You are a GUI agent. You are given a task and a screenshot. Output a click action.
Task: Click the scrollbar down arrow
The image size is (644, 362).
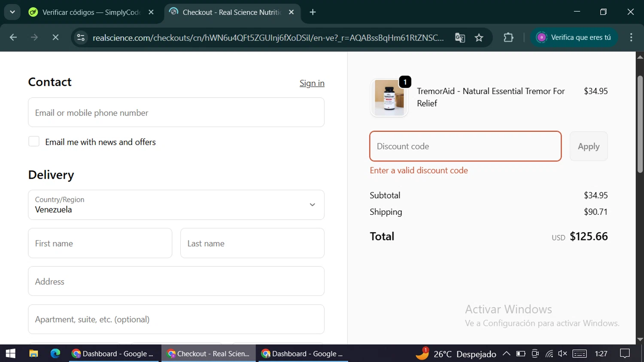coord(640,339)
